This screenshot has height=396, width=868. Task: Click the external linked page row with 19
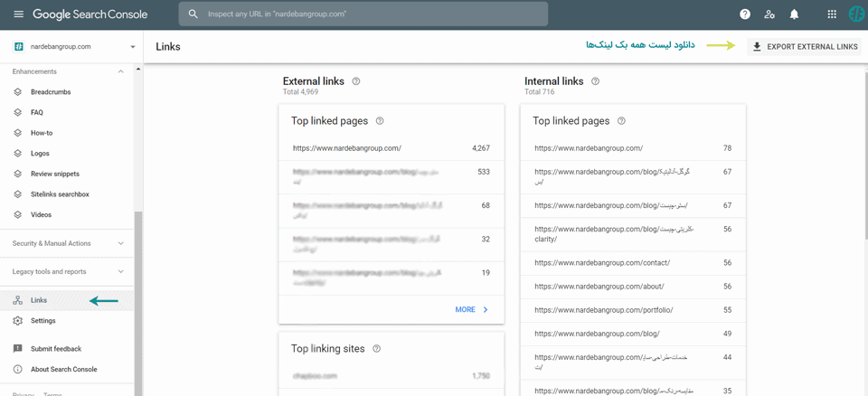pyautogui.click(x=392, y=278)
